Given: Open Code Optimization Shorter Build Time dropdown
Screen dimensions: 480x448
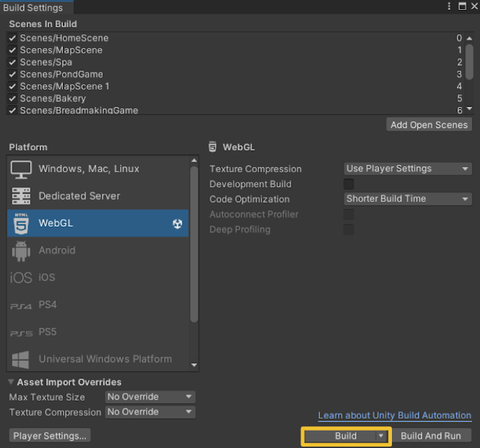Looking at the screenshot, I should click(408, 199).
